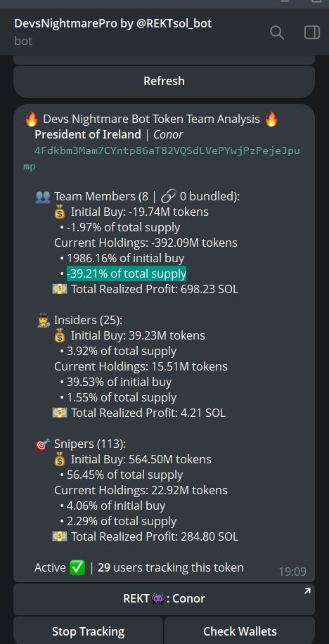The width and height of the screenshot is (329, 644).
Task: Click the cash icon beside 698.23 SOL profit
Action: (x=60, y=289)
